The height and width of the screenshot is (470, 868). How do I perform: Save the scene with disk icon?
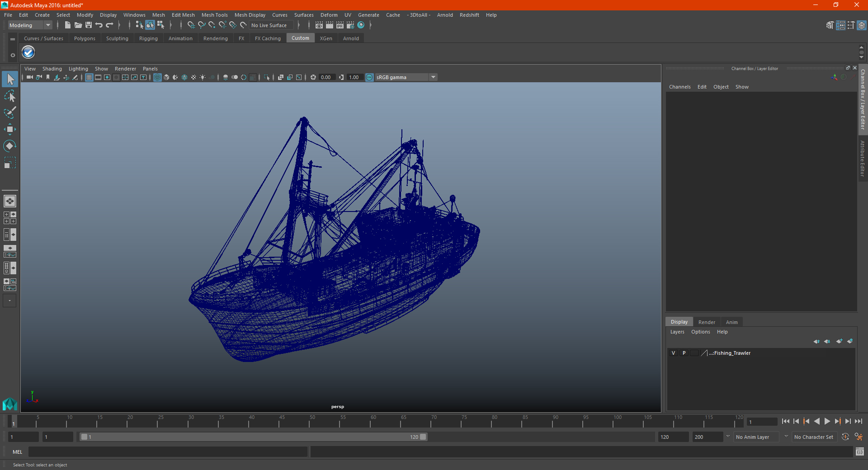point(89,25)
